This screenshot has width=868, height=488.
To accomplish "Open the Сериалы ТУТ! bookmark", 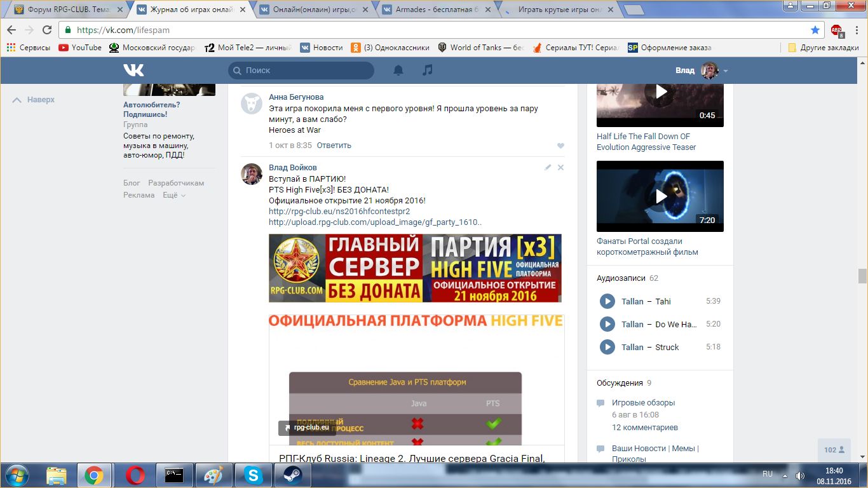I will point(575,48).
